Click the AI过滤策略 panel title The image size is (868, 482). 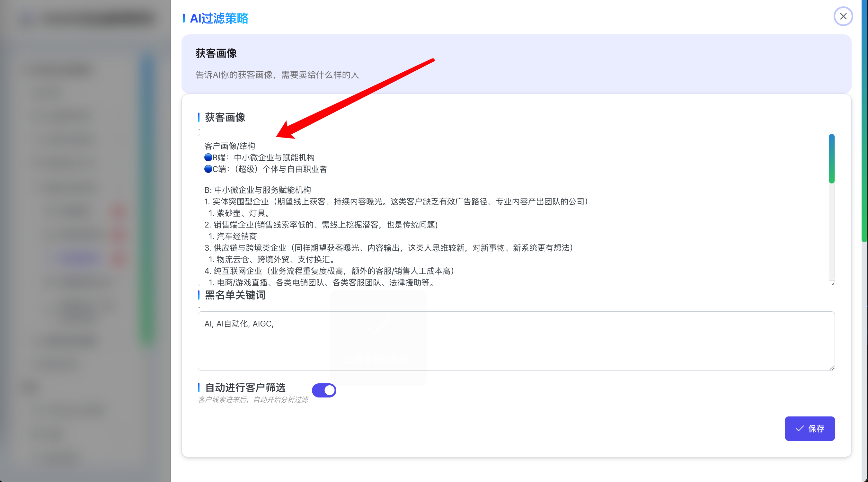[219, 18]
